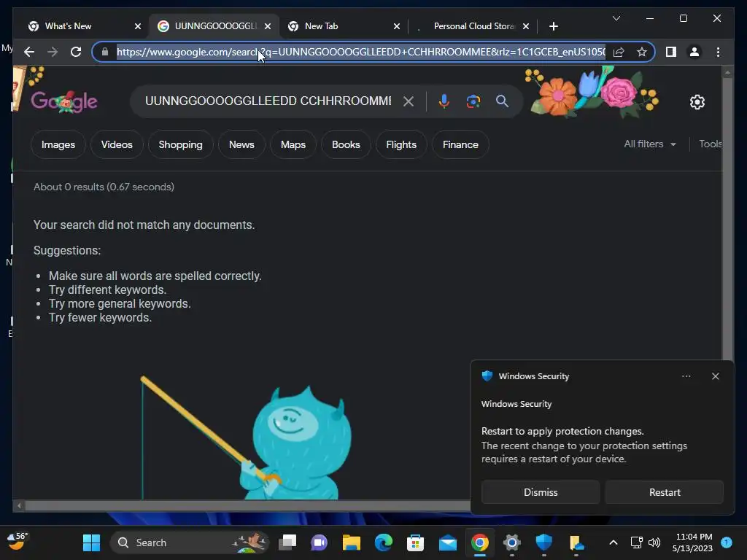Screen dimensions: 747x560
Task: Click the horizontal page scrollbar
Action: click(248, 505)
